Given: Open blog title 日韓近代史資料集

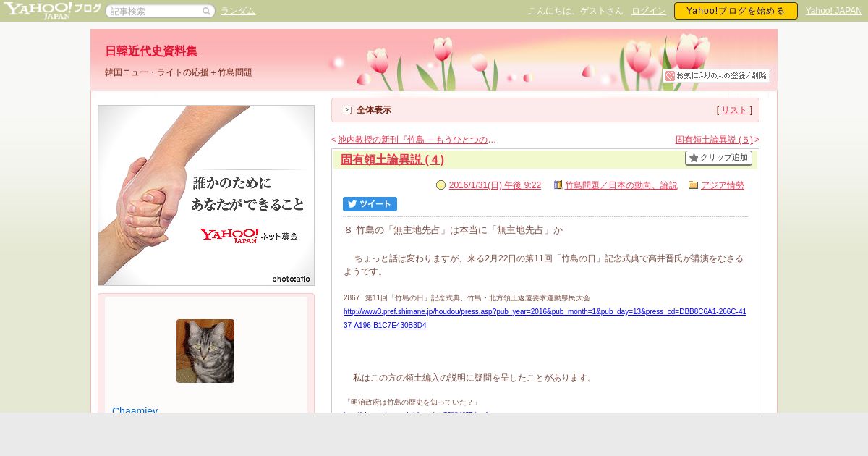Looking at the screenshot, I should (x=151, y=51).
